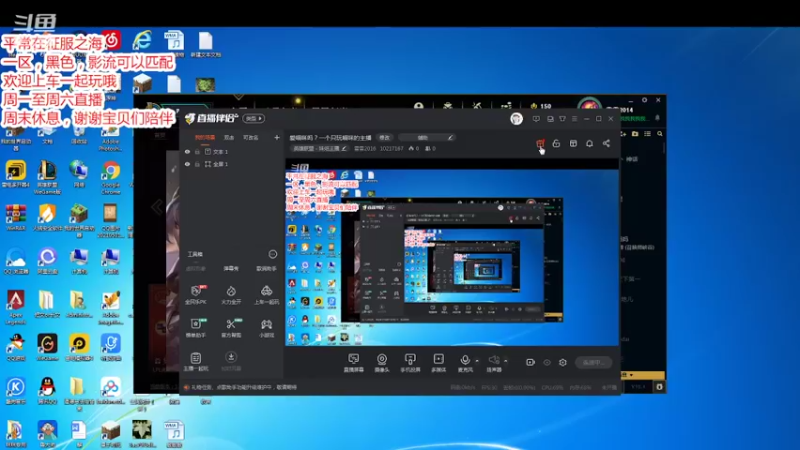
Task: Open the WinRAR desktop shortcut
Action: coord(16,217)
